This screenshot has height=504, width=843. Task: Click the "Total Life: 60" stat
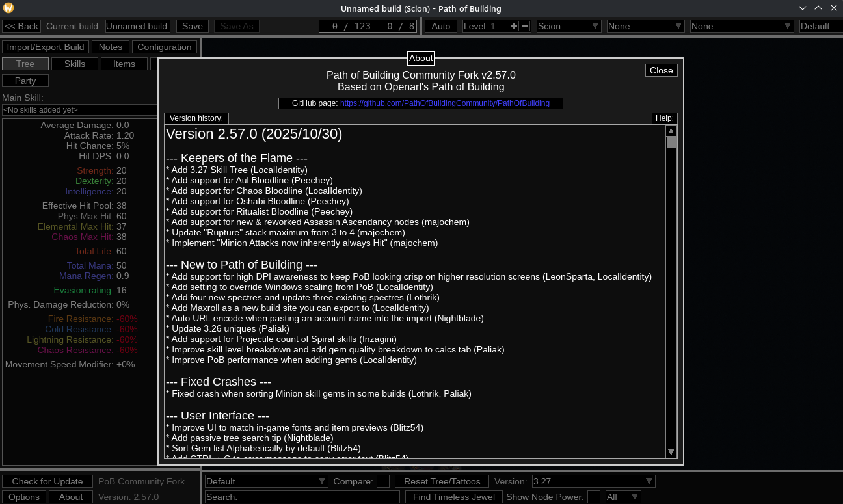[x=101, y=251]
